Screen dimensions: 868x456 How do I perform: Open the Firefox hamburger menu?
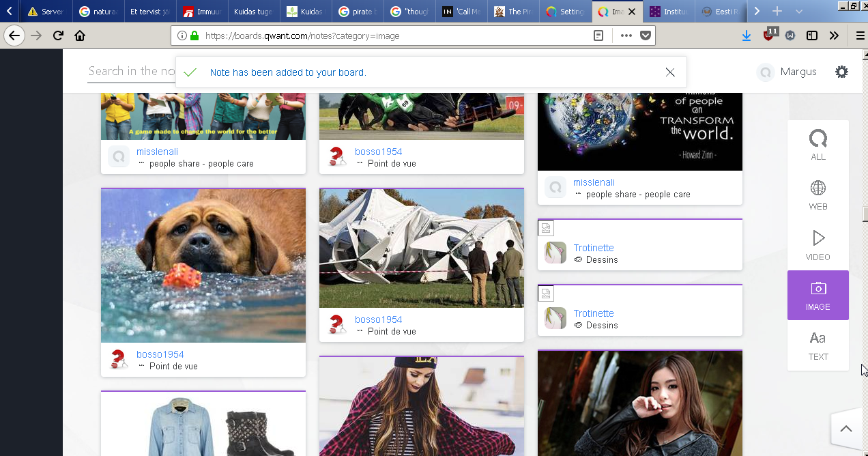(860, 35)
